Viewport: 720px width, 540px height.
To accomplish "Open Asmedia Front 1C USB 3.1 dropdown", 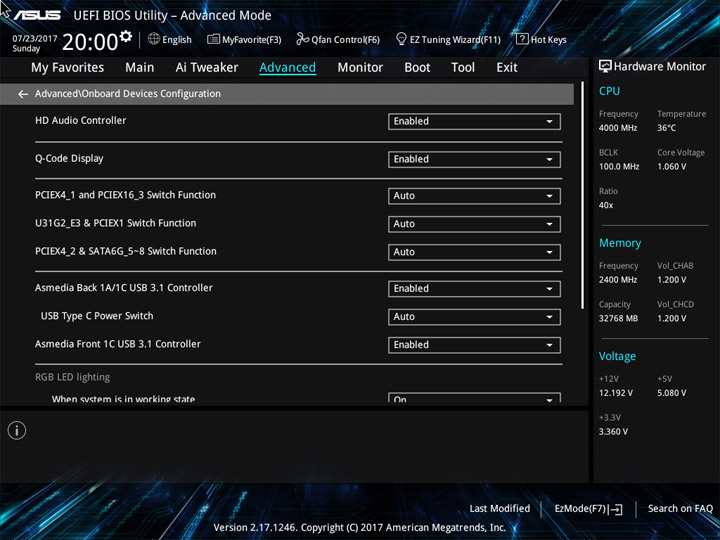I will [x=474, y=345].
